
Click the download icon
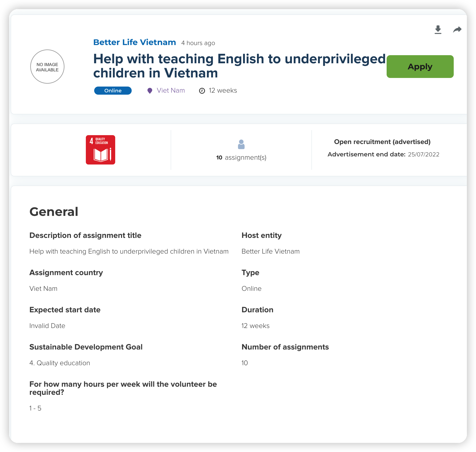(438, 30)
